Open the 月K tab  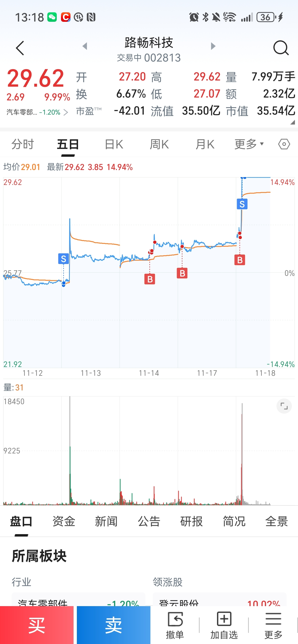tap(205, 144)
